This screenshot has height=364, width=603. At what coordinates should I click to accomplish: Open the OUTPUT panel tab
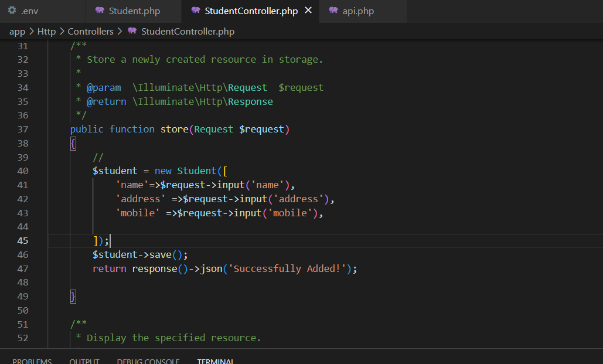click(84, 361)
